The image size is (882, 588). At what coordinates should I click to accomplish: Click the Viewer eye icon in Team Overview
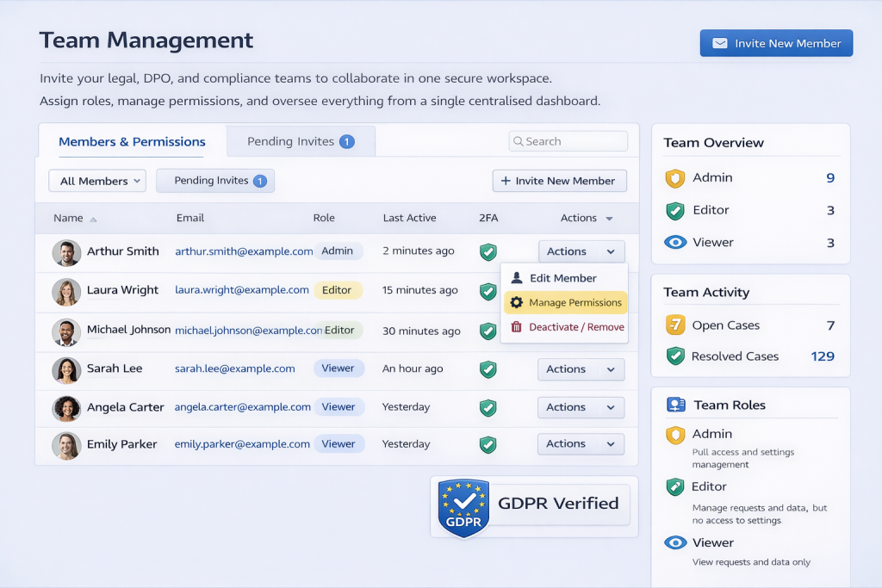(675, 243)
